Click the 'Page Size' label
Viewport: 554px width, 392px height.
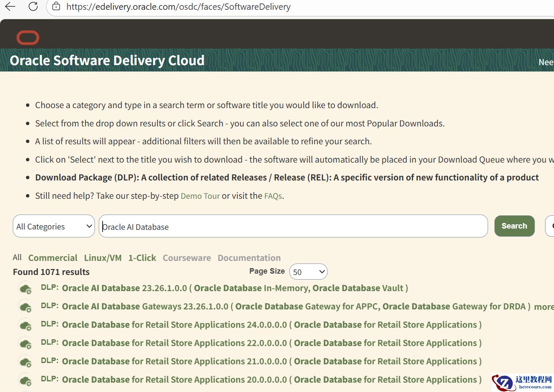[267, 271]
